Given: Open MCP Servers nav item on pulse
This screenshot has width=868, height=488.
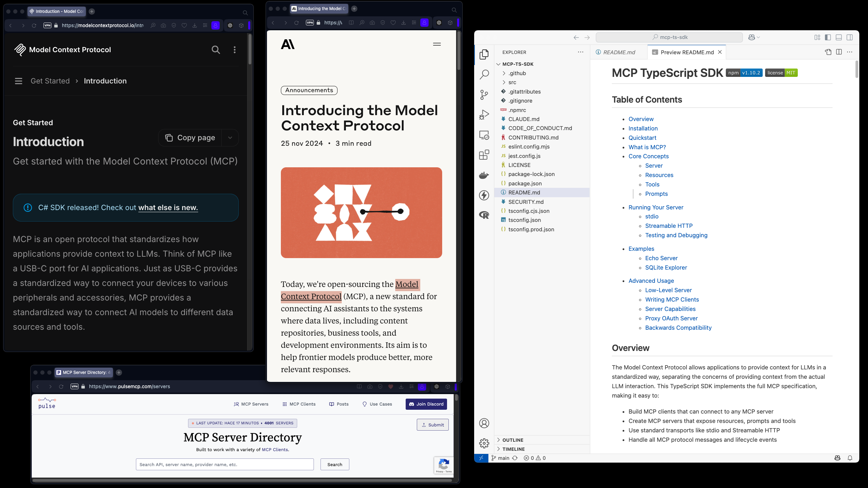Looking at the screenshot, I should pyautogui.click(x=251, y=404).
